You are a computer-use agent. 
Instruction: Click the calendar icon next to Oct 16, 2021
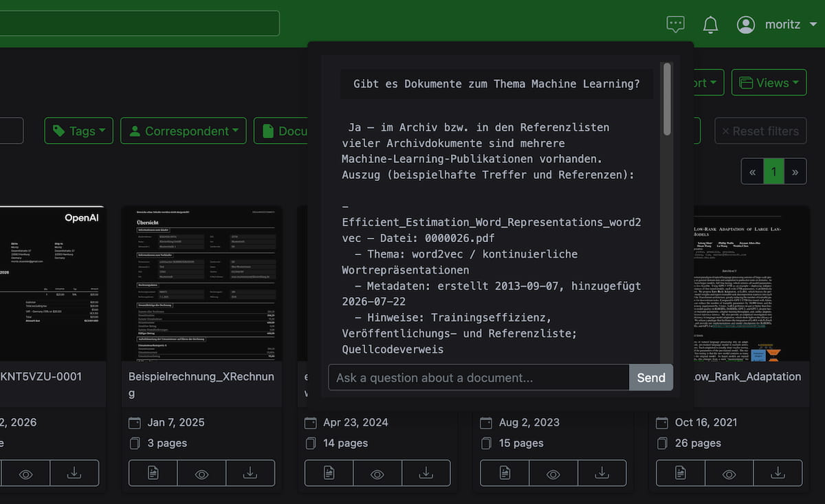coord(663,422)
